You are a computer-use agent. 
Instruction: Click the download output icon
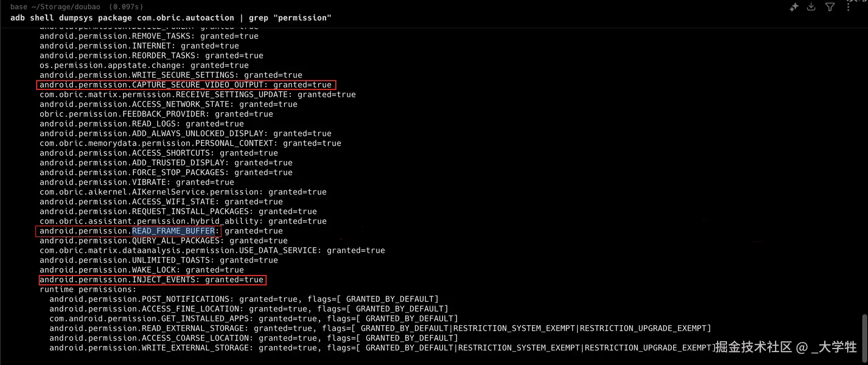point(811,7)
